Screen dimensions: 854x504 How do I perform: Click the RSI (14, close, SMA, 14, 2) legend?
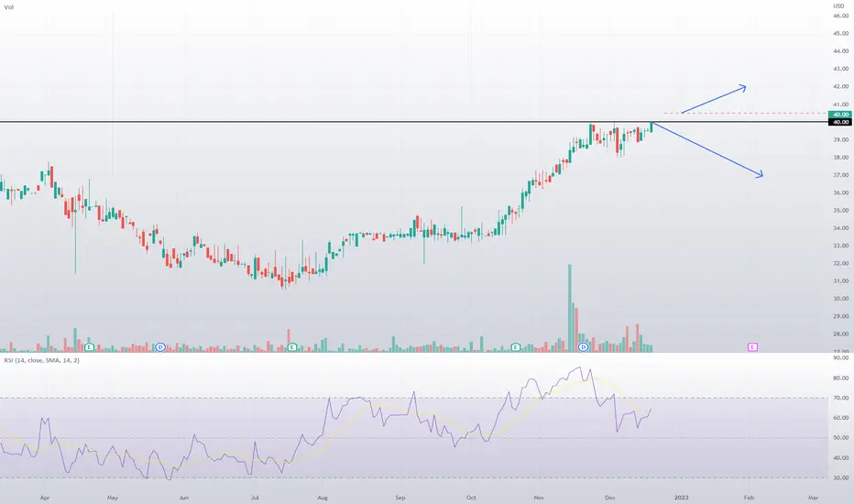pos(41,361)
